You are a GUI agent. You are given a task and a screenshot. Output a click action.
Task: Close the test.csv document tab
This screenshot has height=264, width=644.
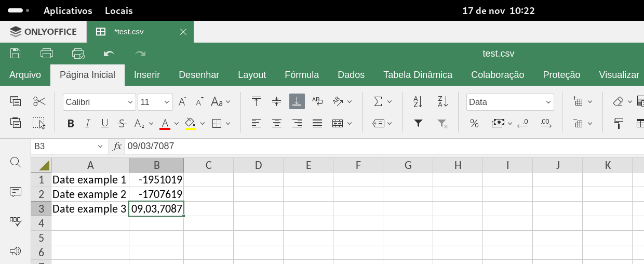[183, 32]
